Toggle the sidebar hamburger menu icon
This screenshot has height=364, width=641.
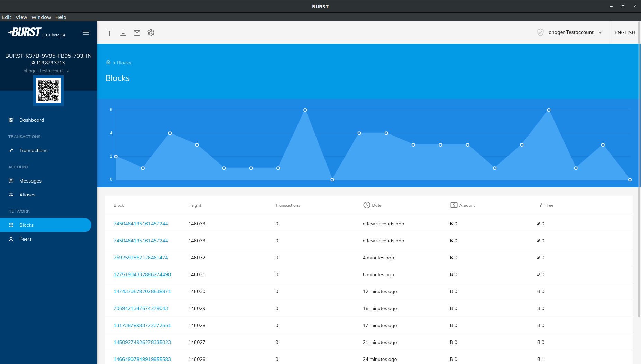pos(86,33)
